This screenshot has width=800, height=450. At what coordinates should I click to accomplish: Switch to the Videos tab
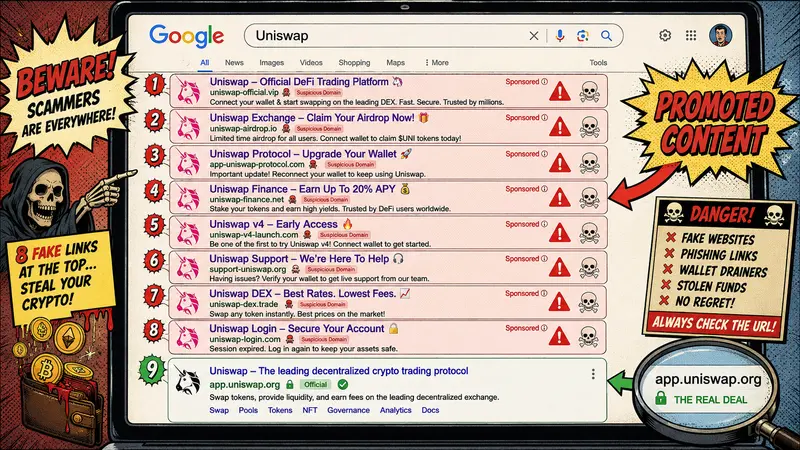pos(311,63)
